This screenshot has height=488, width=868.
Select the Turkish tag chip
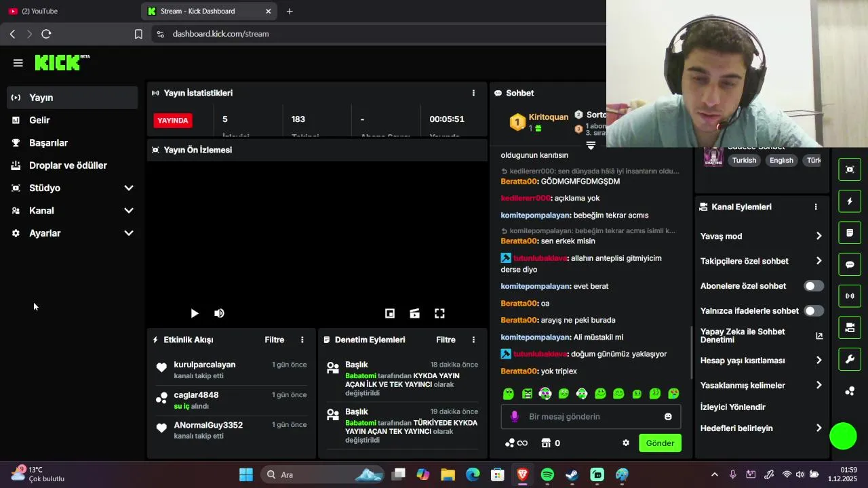click(744, 160)
